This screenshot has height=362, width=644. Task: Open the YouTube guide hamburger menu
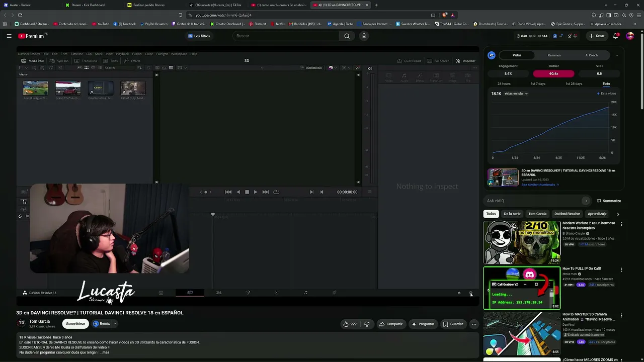pyautogui.click(x=9, y=36)
